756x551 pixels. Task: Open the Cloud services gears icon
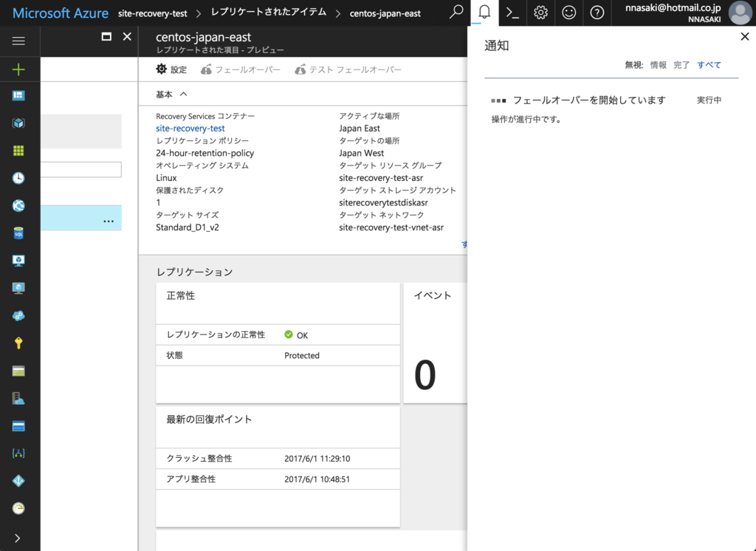pos(18,315)
